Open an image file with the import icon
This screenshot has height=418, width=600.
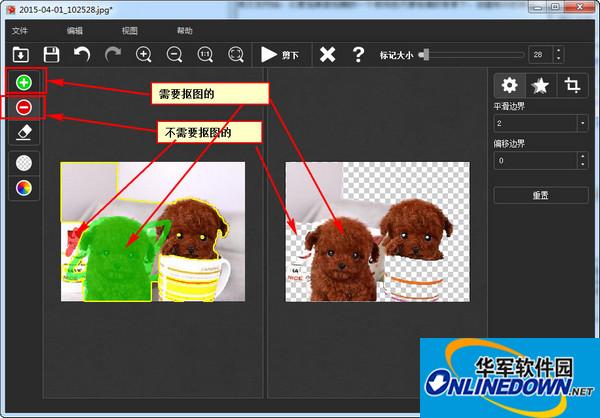click(x=21, y=55)
